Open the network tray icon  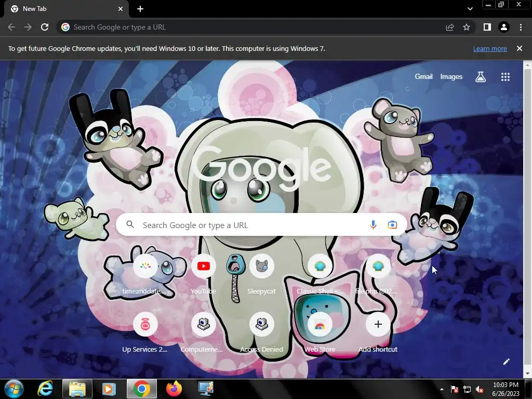click(x=467, y=390)
